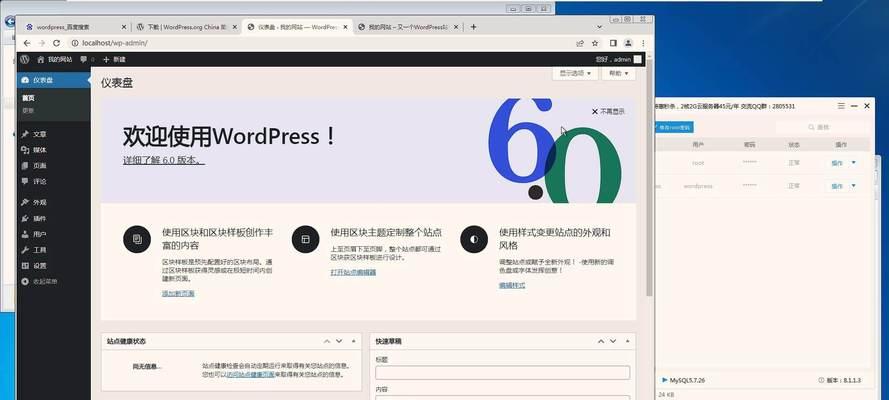889x400 pixels.
Task: Move 站点健康状态 widget down with chevron
Action: pyautogui.click(x=339, y=341)
